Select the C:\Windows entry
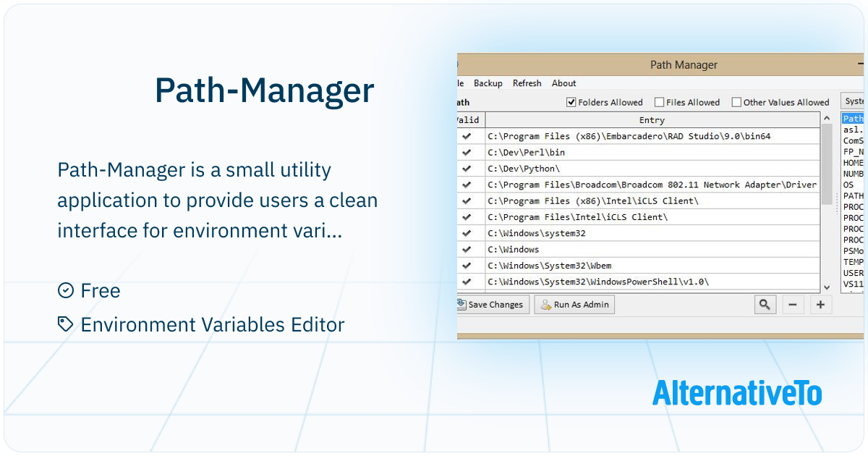Screen dimensions: 868x456 point(652,250)
